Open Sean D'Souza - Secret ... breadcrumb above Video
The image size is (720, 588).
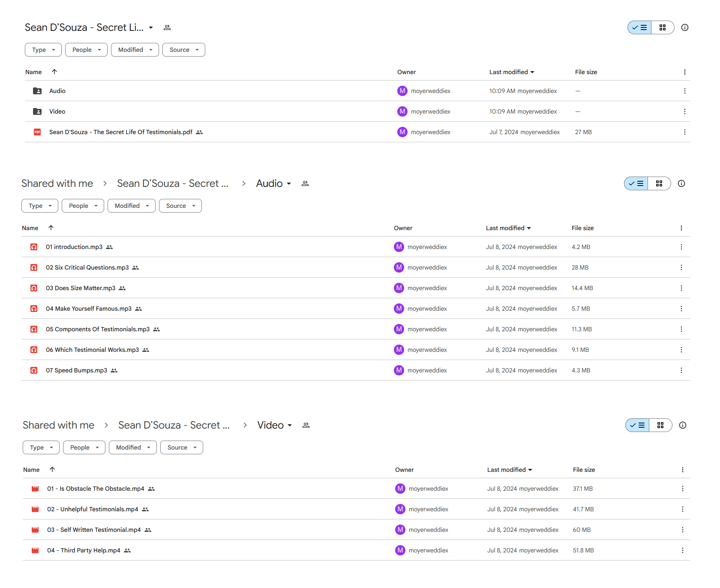click(x=174, y=425)
